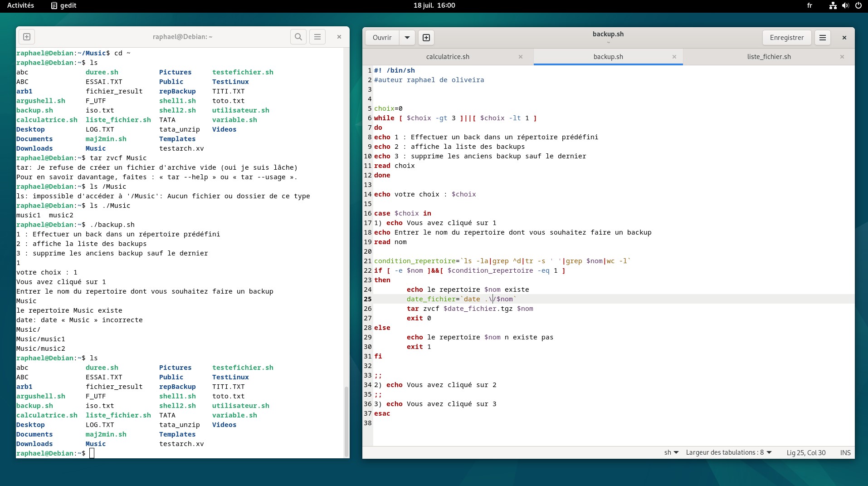Open the sh language selector dropdown

(671, 452)
